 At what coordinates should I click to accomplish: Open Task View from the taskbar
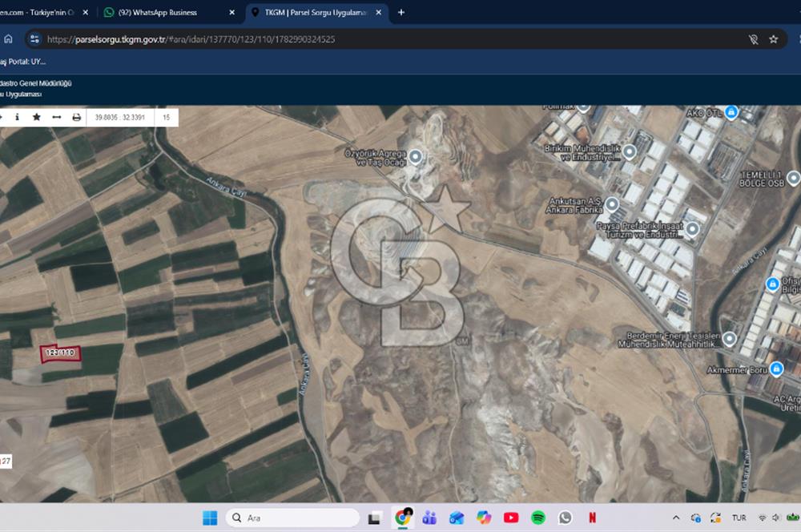[374, 518]
